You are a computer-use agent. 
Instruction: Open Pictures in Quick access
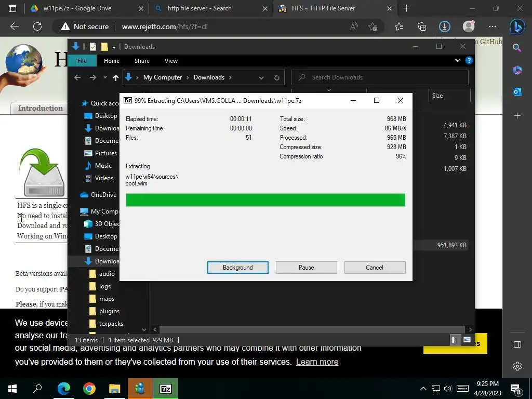coord(101,153)
